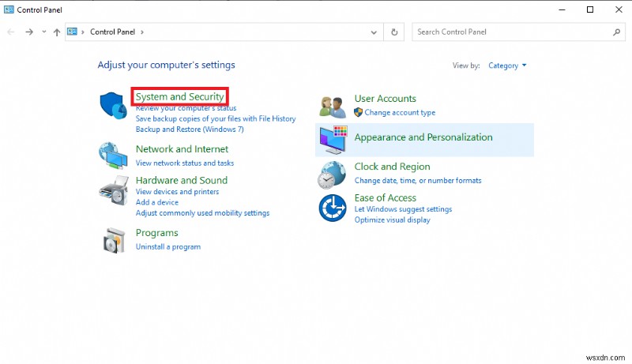Close the Control Panel window
The height and width of the screenshot is (364, 632).
coord(619,9)
